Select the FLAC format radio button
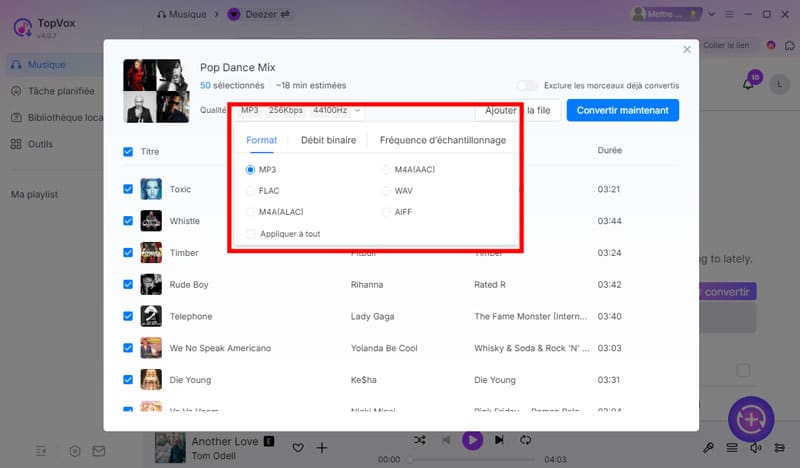The height and width of the screenshot is (468, 800). [251, 190]
